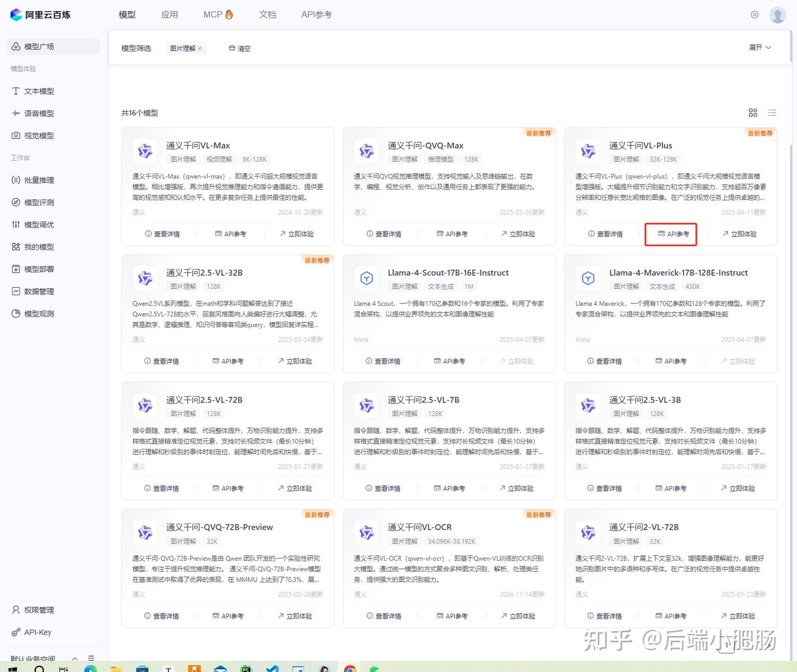This screenshot has width=797, height=672.
Task: Click the 通义千问VL-Max model logo icon
Action: tap(145, 151)
